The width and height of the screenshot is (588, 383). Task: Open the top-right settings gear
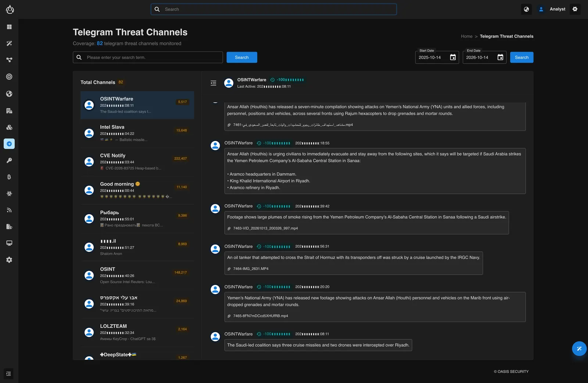pyautogui.click(x=575, y=9)
